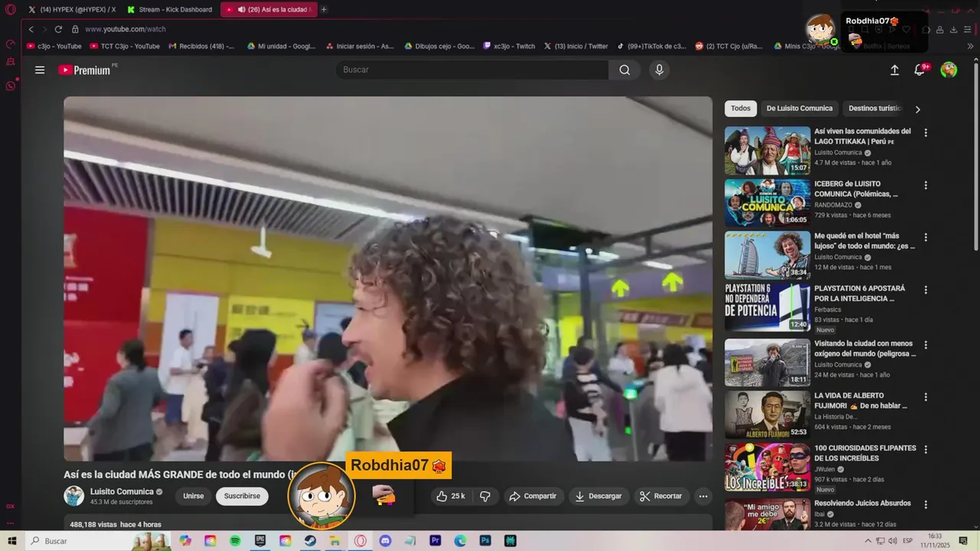The image size is (980, 551).
Task: Click the YouTube Buscar search field
Action: coord(472,70)
